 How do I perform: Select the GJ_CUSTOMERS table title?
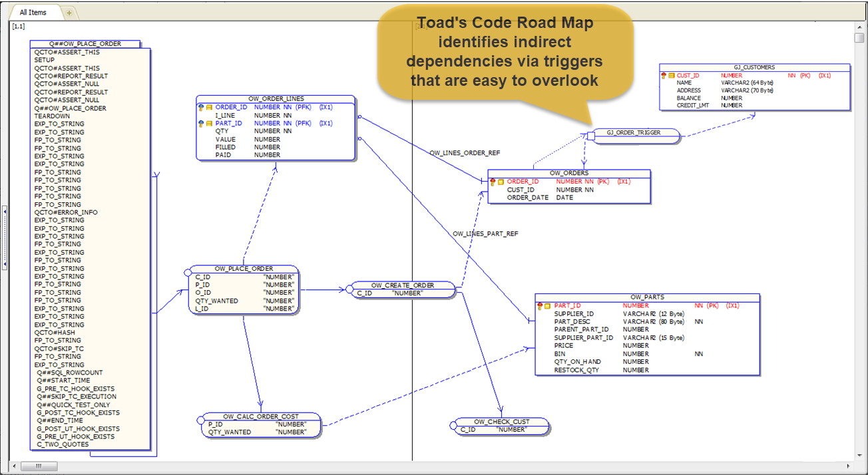[754, 67]
